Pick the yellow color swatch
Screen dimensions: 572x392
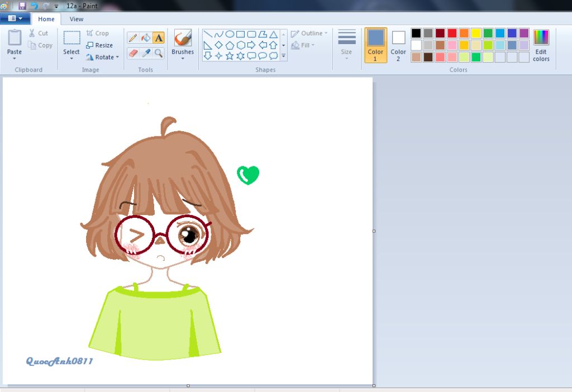476,33
